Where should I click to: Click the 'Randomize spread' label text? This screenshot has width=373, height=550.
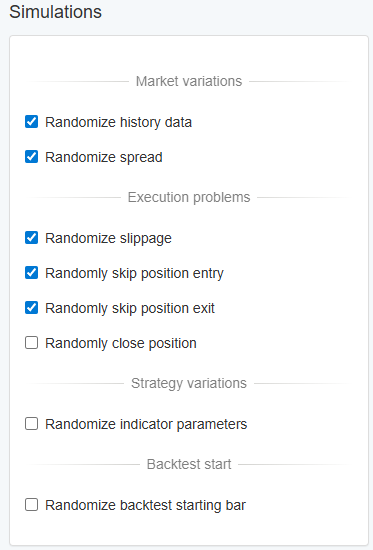tap(104, 157)
